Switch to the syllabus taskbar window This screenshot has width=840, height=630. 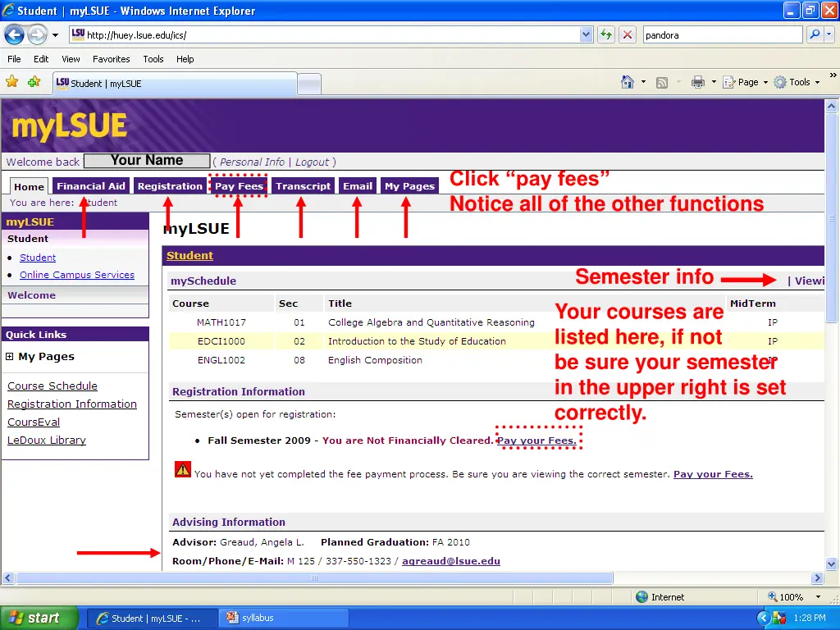coord(283,618)
